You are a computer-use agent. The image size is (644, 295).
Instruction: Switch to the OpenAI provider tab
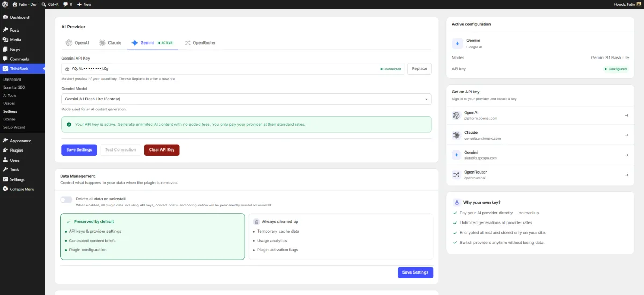click(77, 42)
